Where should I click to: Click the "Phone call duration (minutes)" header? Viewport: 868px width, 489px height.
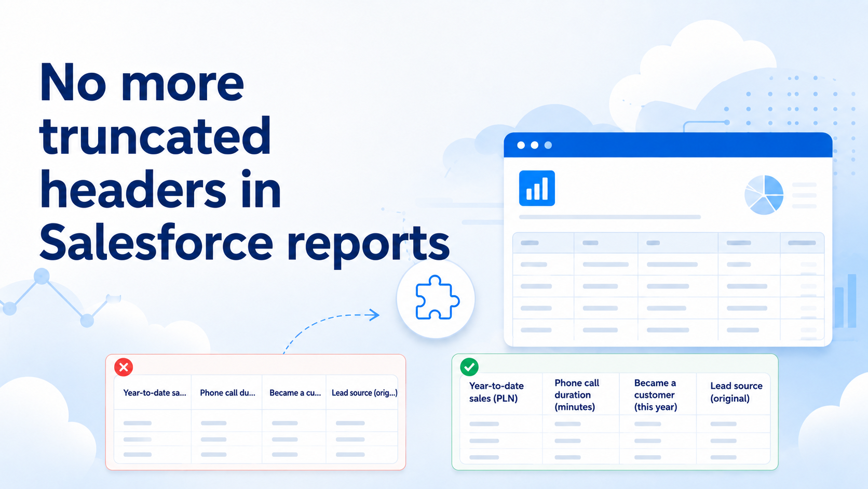coord(577,395)
